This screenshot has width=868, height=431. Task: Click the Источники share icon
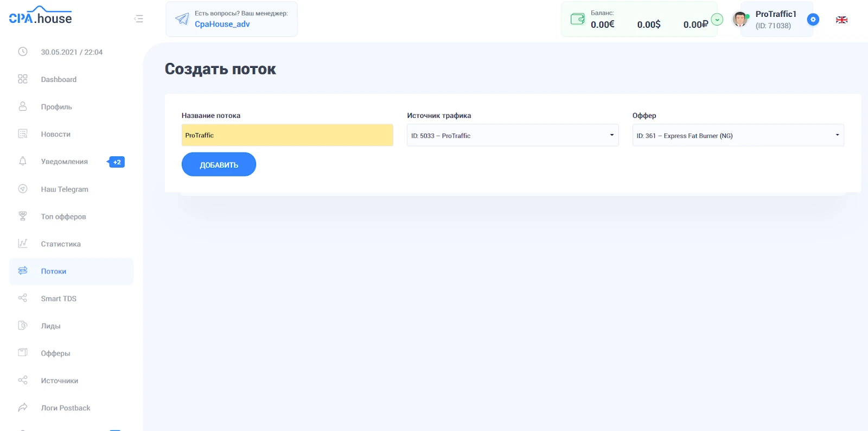(x=23, y=380)
